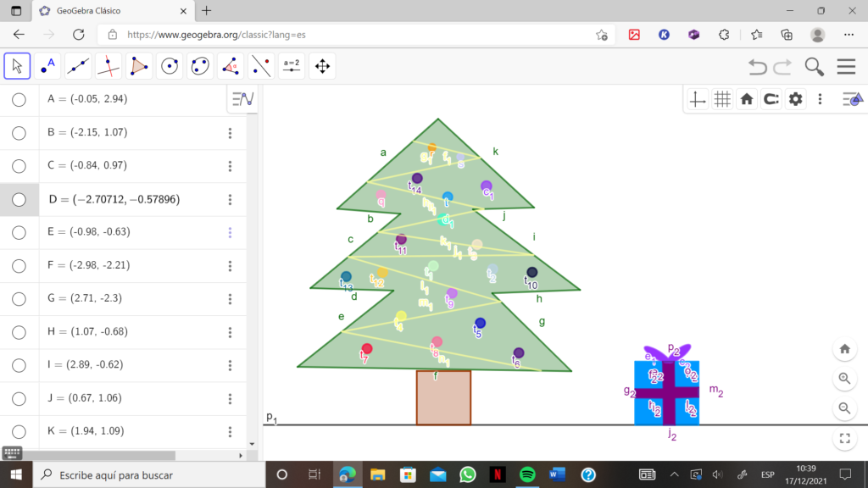Screen dimensions: 868x488
Task: Select the Circle with center tool
Action: (x=170, y=66)
